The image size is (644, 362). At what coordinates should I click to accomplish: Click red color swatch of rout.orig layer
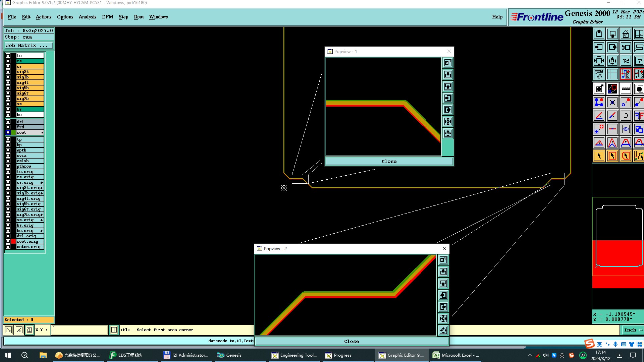[13, 241]
